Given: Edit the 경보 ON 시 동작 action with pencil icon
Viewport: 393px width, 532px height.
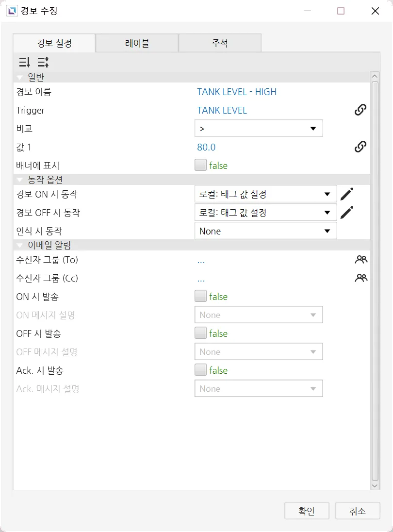Looking at the screenshot, I should 346,194.
